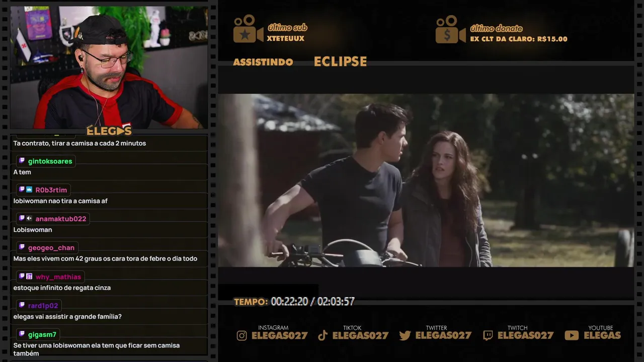644x362 pixels.
Task: Click the ELEGAS027 Twitch handle
Action: (x=526, y=335)
